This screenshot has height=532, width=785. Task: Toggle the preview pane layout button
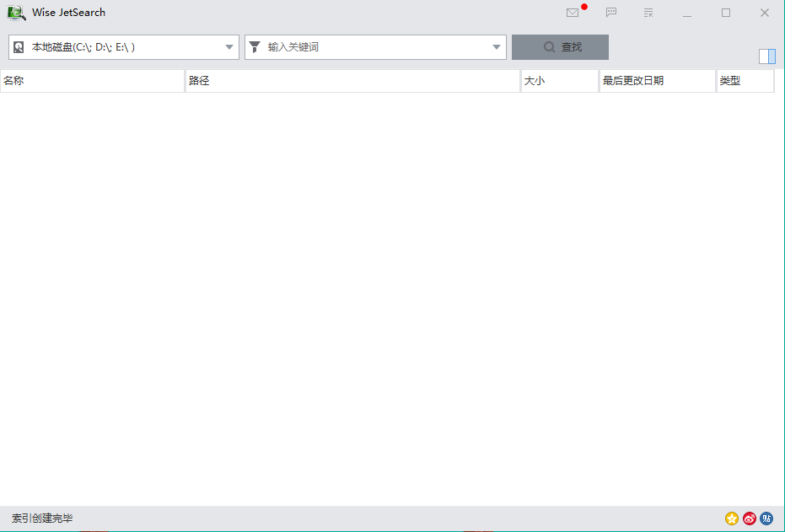(766, 56)
